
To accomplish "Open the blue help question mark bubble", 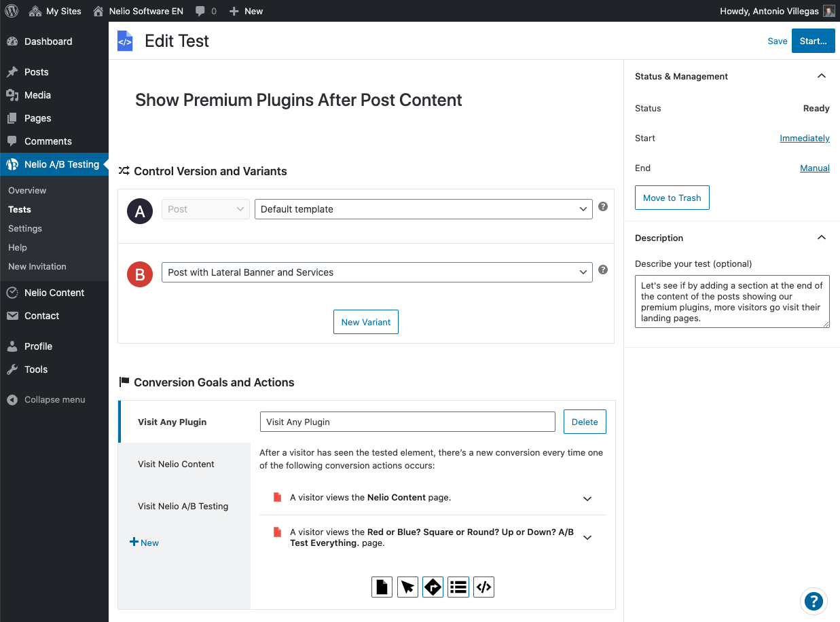I will click(x=813, y=601).
